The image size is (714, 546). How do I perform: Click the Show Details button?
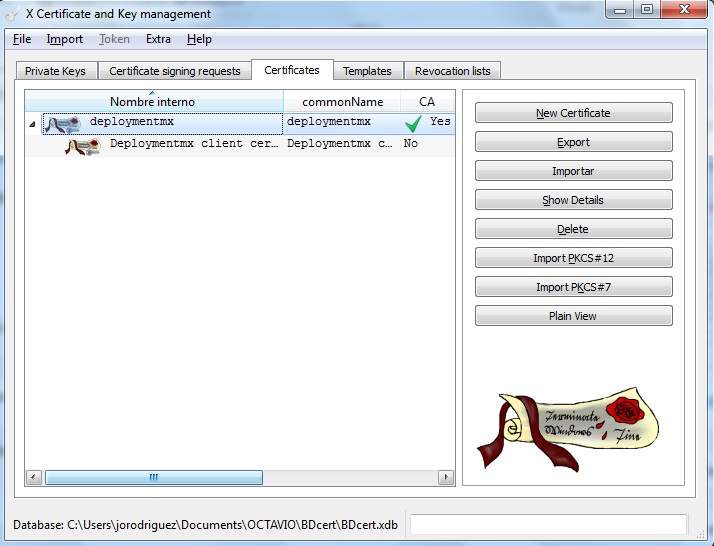(x=573, y=200)
